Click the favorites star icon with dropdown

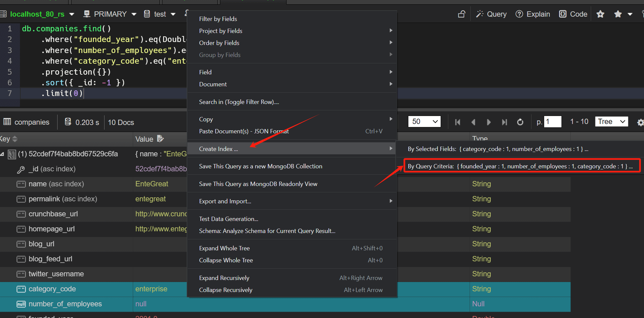click(x=618, y=14)
